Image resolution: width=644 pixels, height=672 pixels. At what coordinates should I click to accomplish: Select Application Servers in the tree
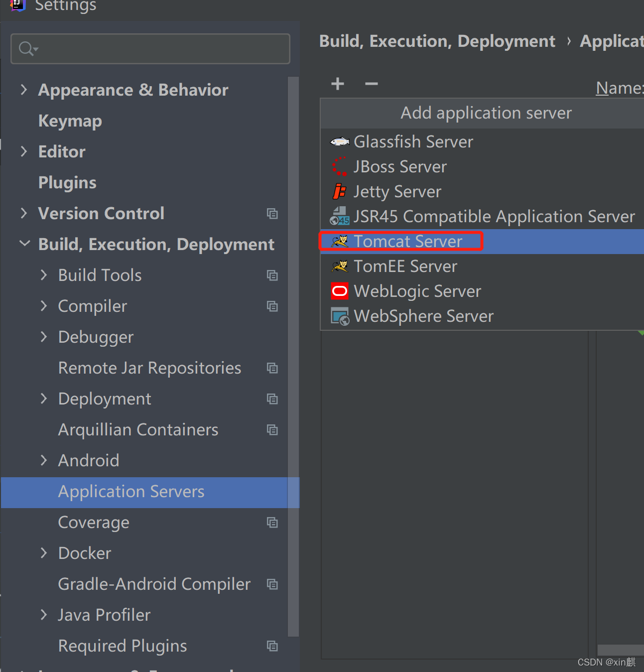tap(150, 493)
